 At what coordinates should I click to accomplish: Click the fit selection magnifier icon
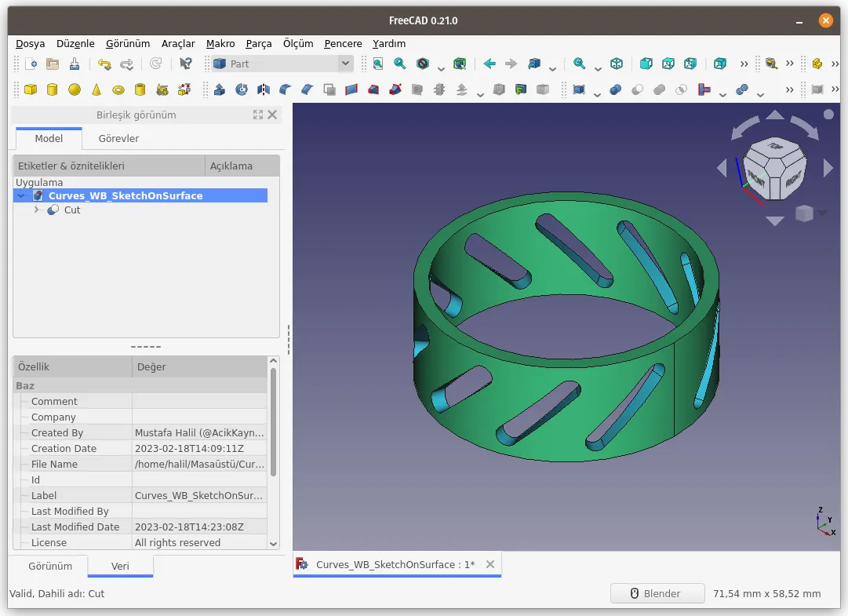click(399, 64)
